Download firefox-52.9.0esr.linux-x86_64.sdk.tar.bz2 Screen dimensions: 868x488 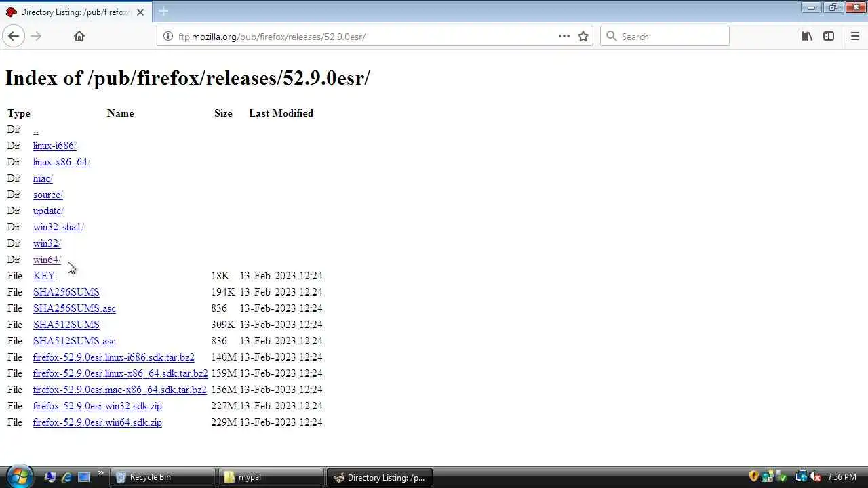click(x=121, y=373)
